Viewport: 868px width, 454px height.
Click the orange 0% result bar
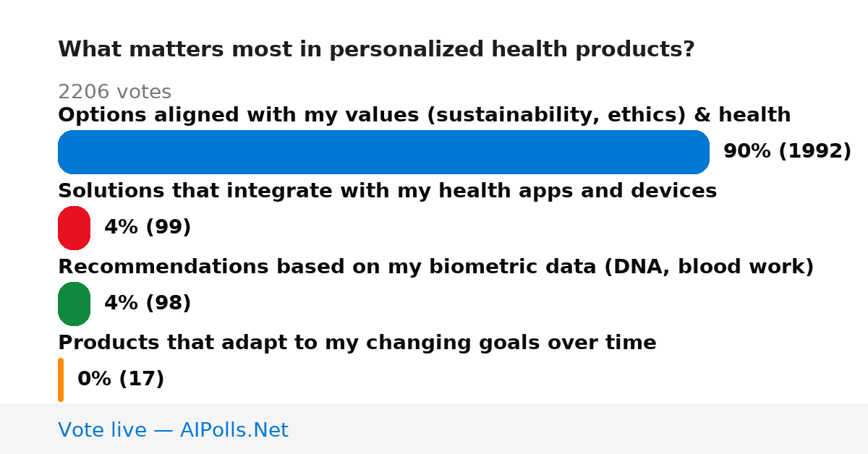[61, 380]
